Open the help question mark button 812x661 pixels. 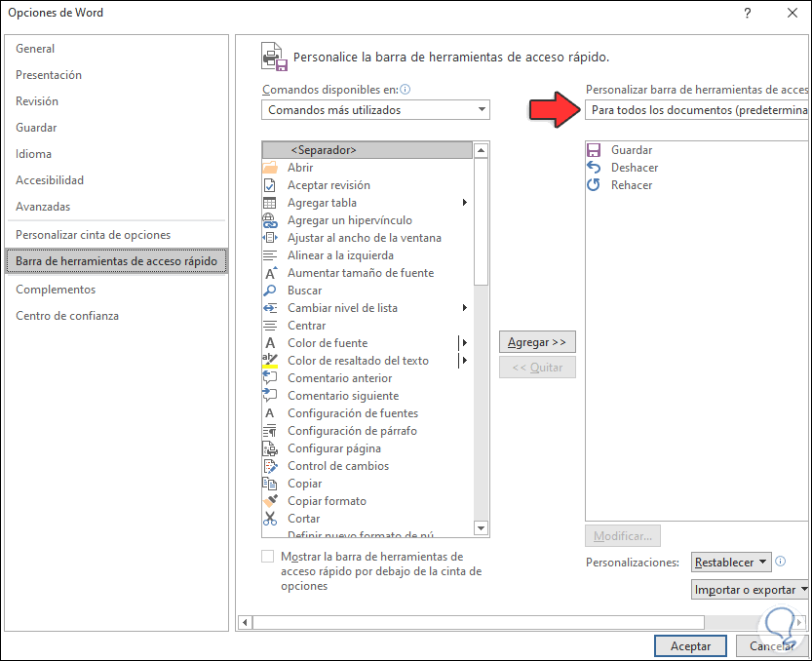point(748,13)
